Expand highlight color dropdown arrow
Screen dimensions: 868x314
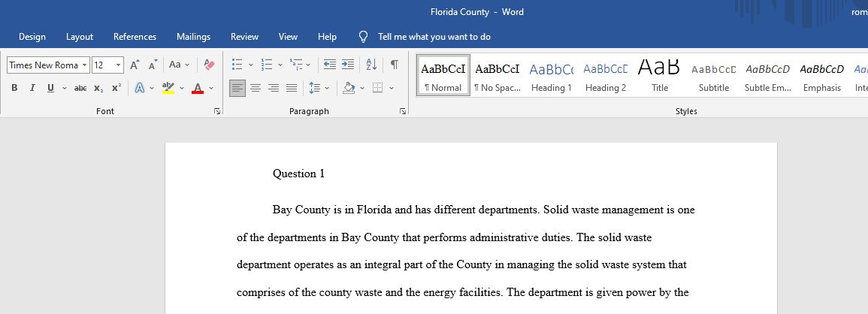tap(182, 87)
